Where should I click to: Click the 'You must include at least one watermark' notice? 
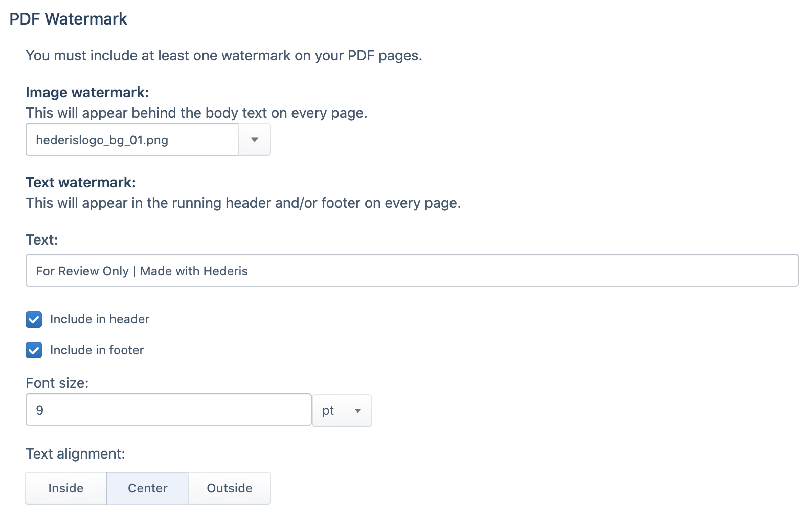[224, 55]
